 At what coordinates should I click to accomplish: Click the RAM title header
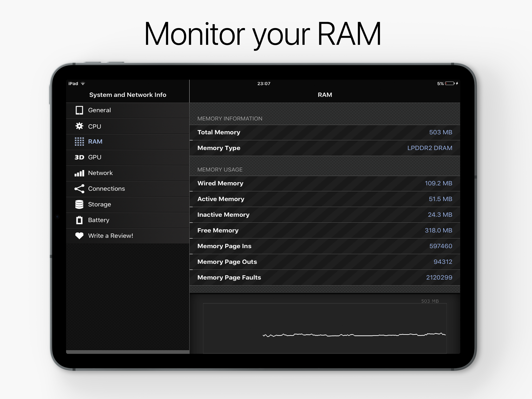(325, 95)
